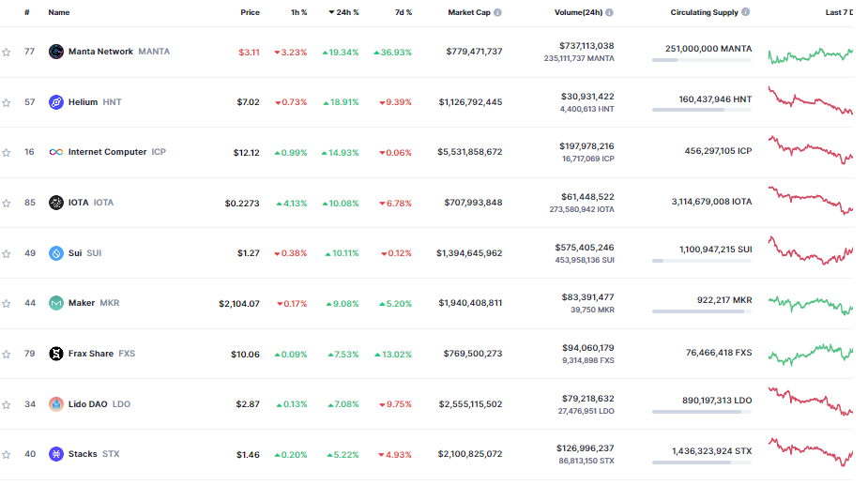The image size is (868, 485).
Task: Add Helium to watchlist with star
Action: click(x=7, y=102)
